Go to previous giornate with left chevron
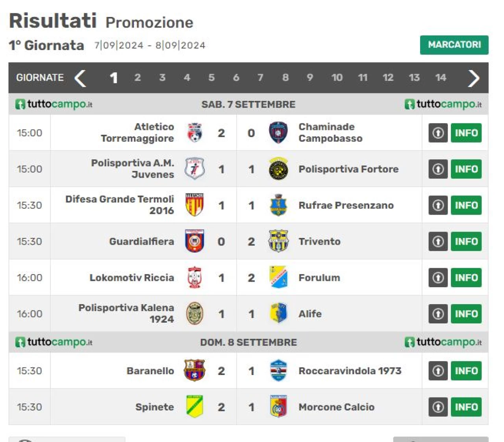The width and height of the screenshot is (504, 442). click(x=80, y=78)
